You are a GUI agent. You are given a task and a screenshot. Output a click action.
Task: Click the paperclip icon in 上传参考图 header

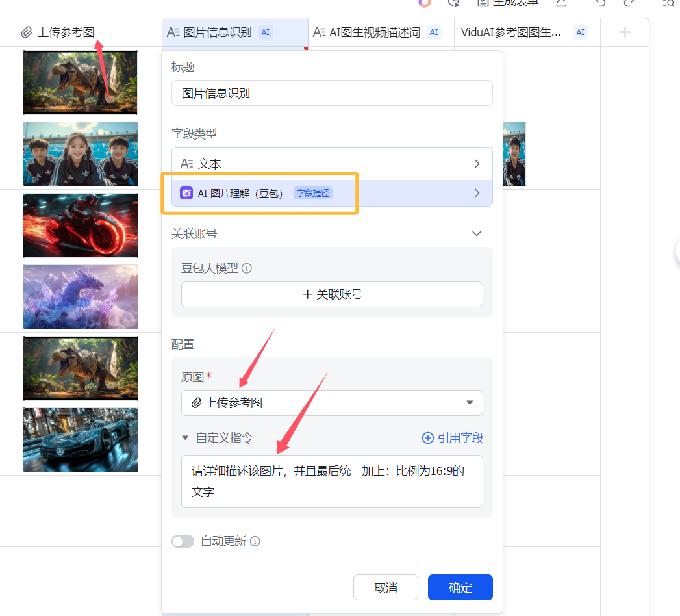[27, 32]
